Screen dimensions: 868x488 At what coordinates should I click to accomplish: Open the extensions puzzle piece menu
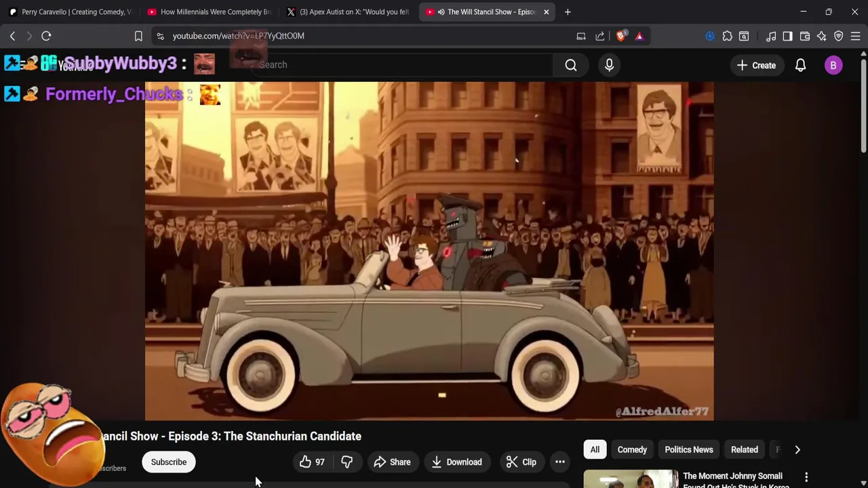point(727,36)
